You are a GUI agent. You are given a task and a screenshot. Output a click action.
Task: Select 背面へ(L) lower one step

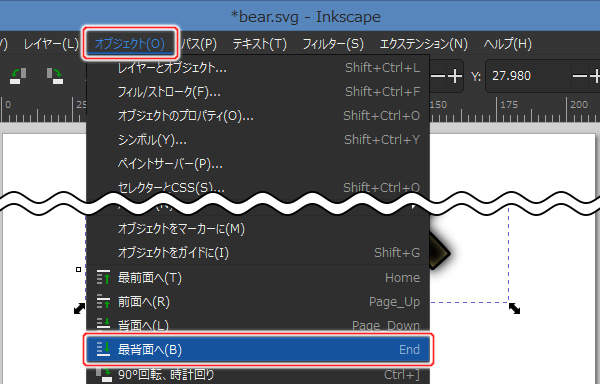point(258,324)
